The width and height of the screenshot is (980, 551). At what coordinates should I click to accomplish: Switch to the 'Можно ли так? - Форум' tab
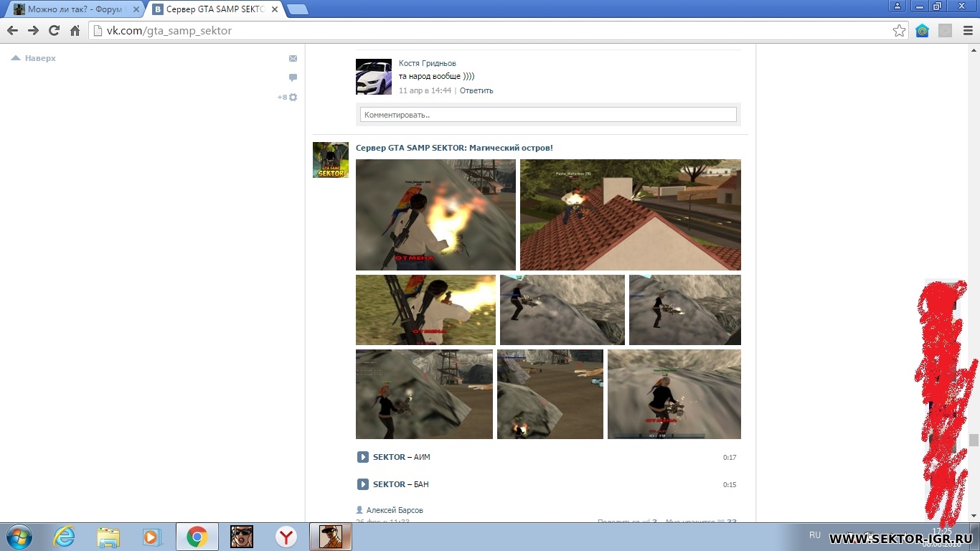click(74, 9)
